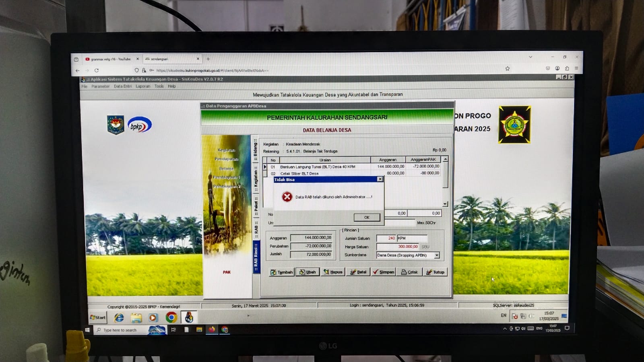Screen dimensions: 644x362
Task: Click the Harga Satuan field
Action: [398, 247]
